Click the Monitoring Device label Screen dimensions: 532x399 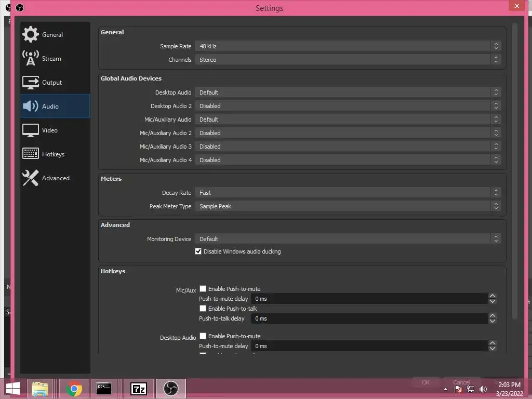tap(169, 239)
